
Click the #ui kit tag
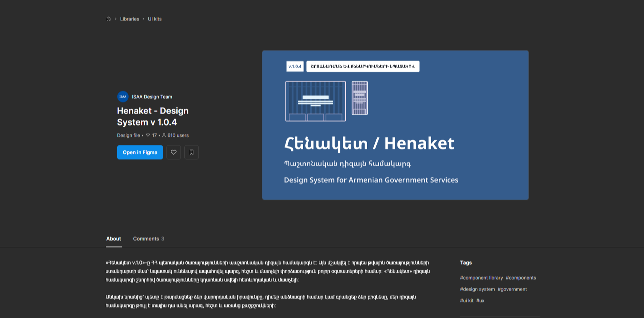click(x=466, y=300)
